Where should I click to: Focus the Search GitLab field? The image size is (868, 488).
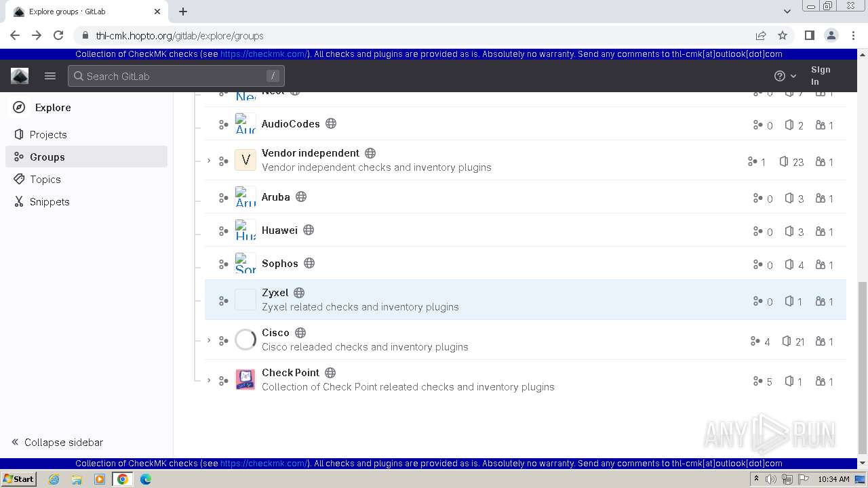click(x=176, y=76)
